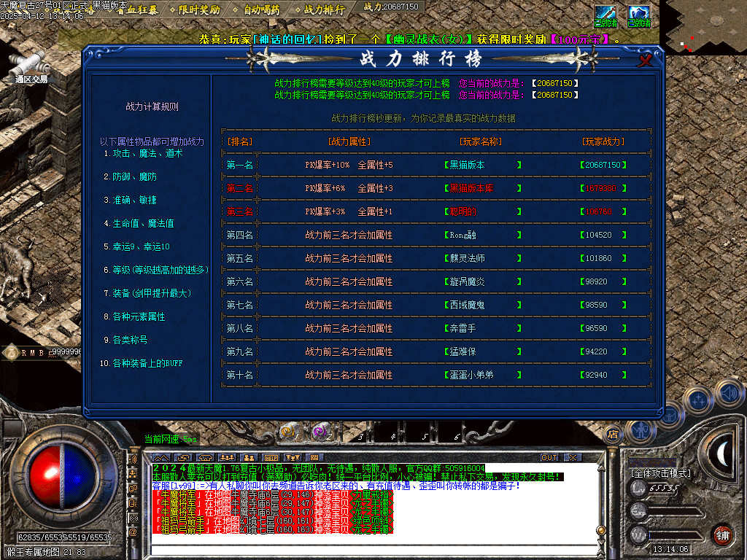Click the first 已就绪 skill icon
The image size is (747, 560).
(x=605, y=15)
